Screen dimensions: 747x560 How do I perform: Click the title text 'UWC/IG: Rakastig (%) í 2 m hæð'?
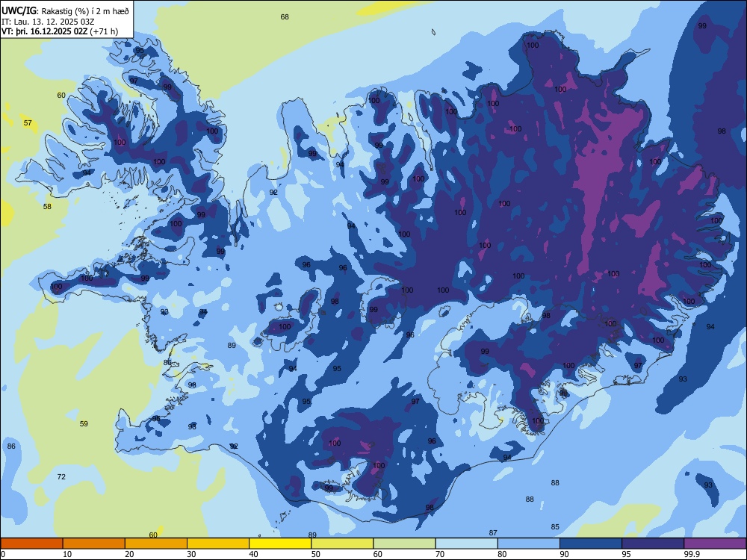[x=65, y=10]
